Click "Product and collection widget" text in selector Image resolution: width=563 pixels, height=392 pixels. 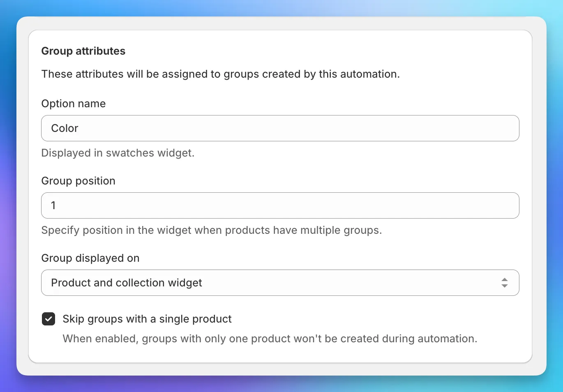click(x=126, y=283)
